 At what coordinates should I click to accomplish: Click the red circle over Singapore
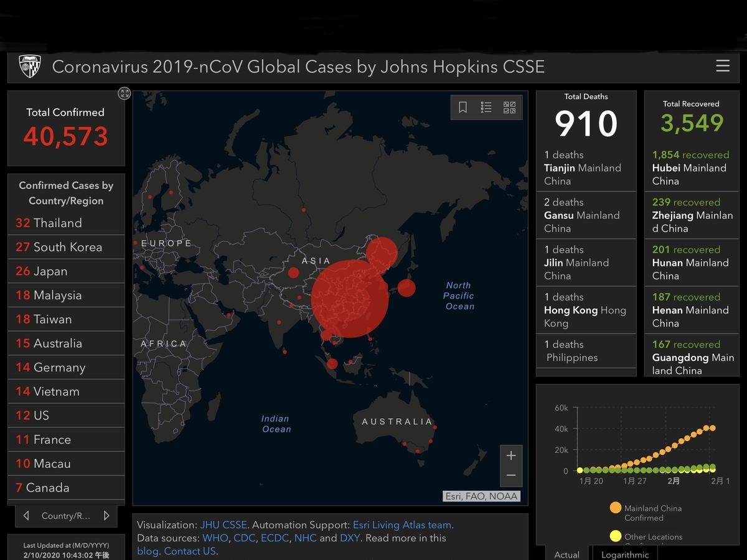(x=332, y=363)
